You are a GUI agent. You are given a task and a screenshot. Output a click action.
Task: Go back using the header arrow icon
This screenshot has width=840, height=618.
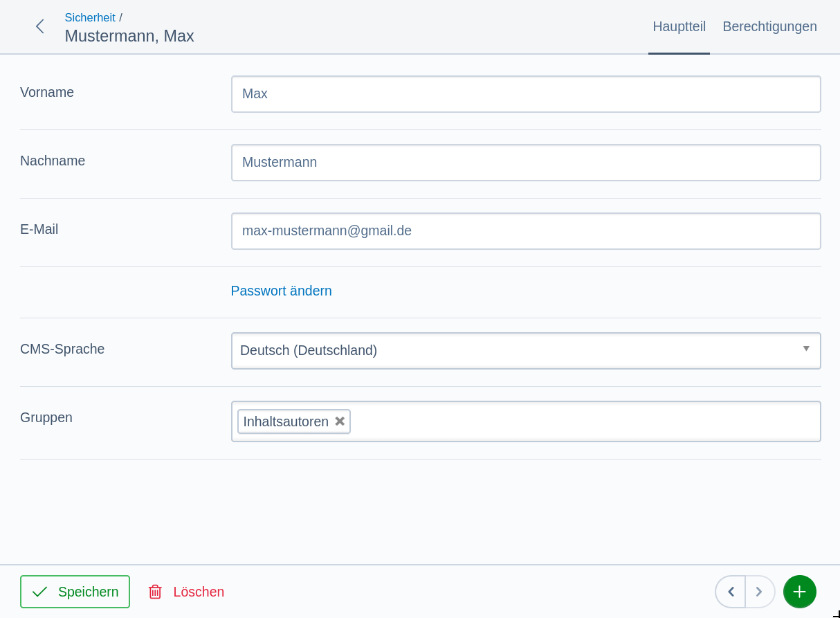click(x=39, y=26)
